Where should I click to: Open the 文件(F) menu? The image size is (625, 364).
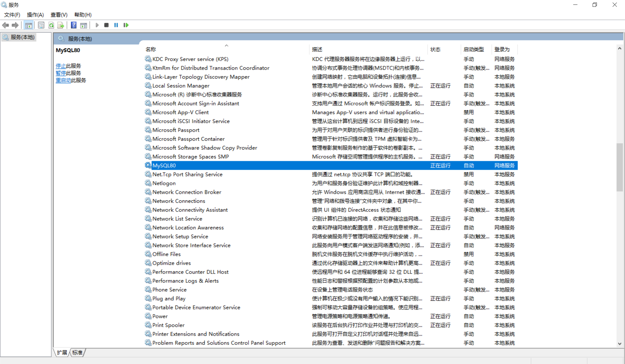[12, 15]
